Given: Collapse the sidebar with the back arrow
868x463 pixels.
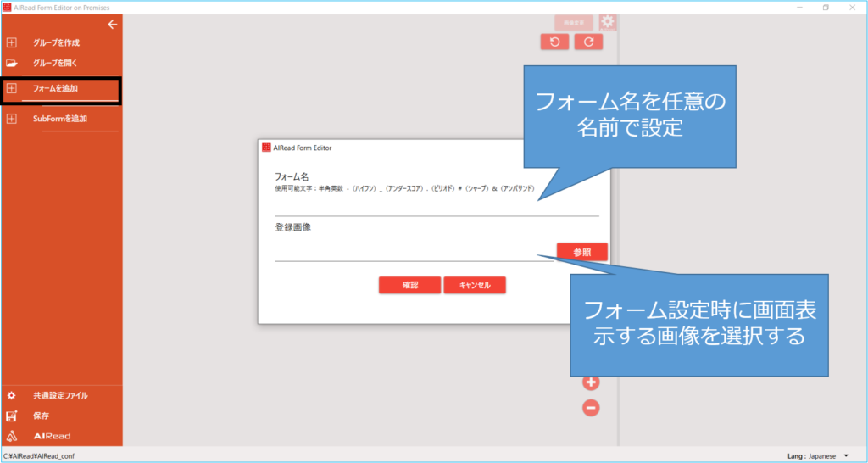Looking at the screenshot, I should point(113,25).
